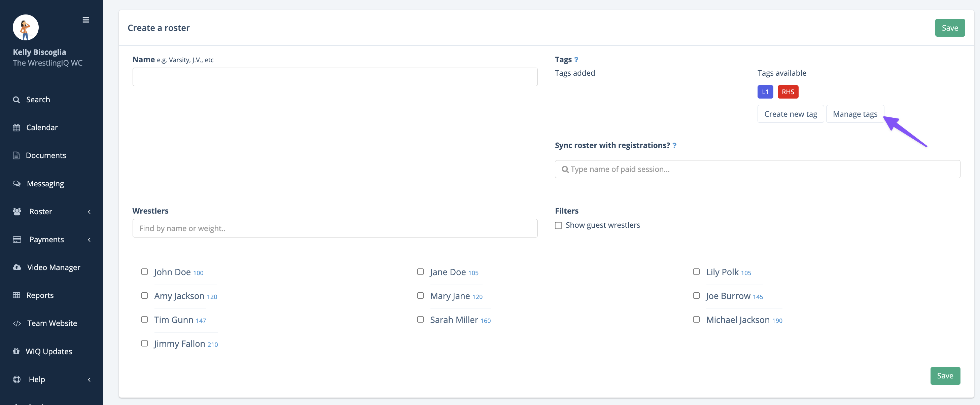
Task: Open Video Manager in sidebar menu
Action: (54, 267)
